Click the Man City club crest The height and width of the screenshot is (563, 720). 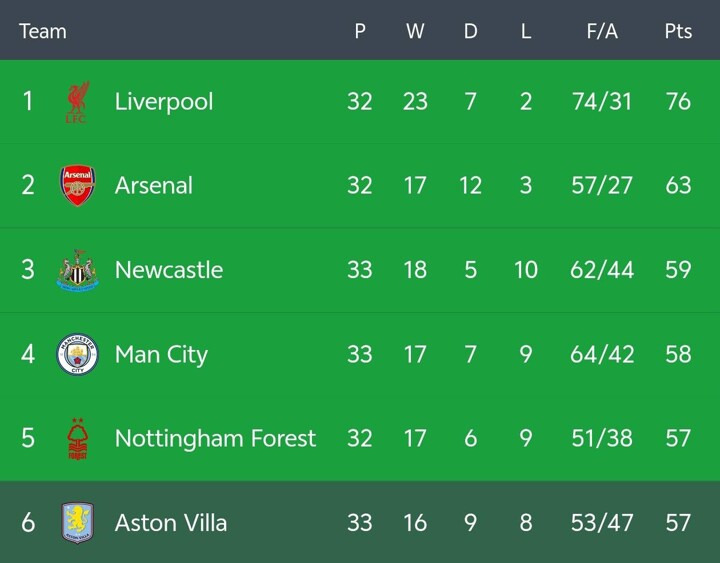pyautogui.click(x=77, y=355)
